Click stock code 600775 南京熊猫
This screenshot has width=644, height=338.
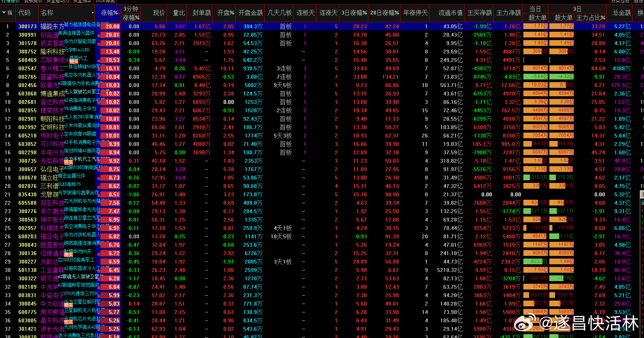click(27, 312)
